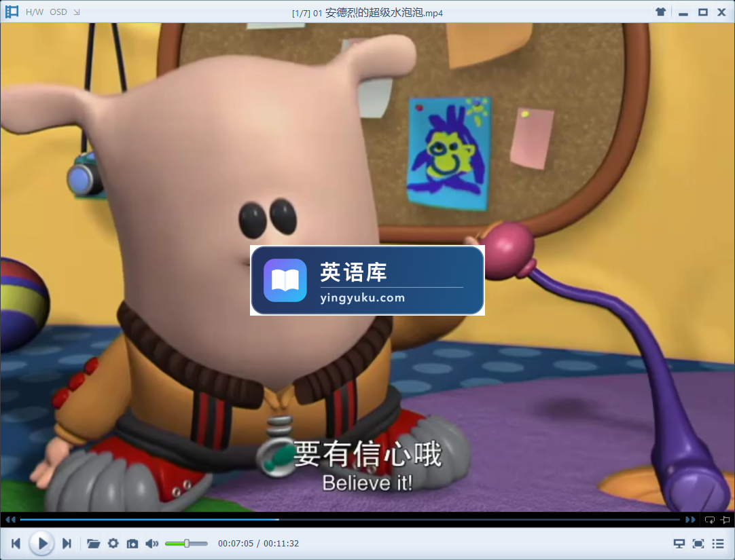Open a file with the folder icon
The width and height of the screenshot is (735, 560).
[93, 544]
